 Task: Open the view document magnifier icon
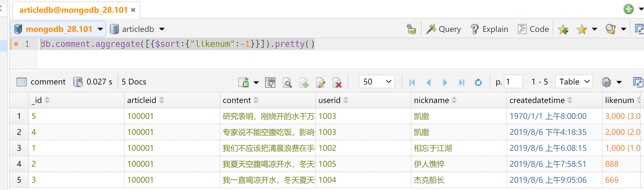click(287, 83)
